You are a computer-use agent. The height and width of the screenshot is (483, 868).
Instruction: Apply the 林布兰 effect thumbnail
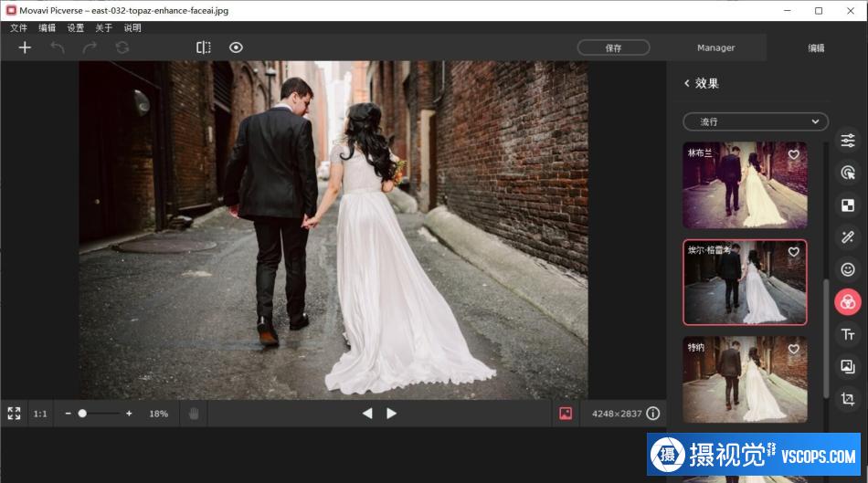pos(745,184)
